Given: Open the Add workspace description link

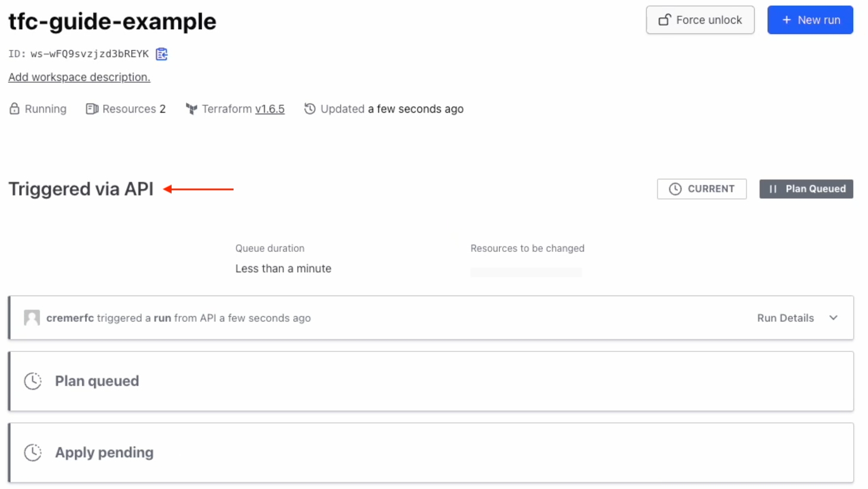Looking at the screenshot, I should coord(79,77).
